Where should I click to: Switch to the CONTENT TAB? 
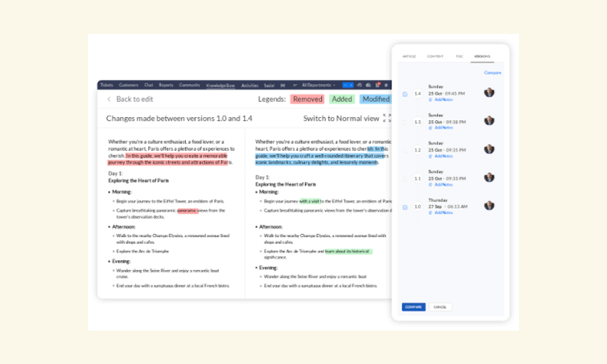[x=435, y=56]
